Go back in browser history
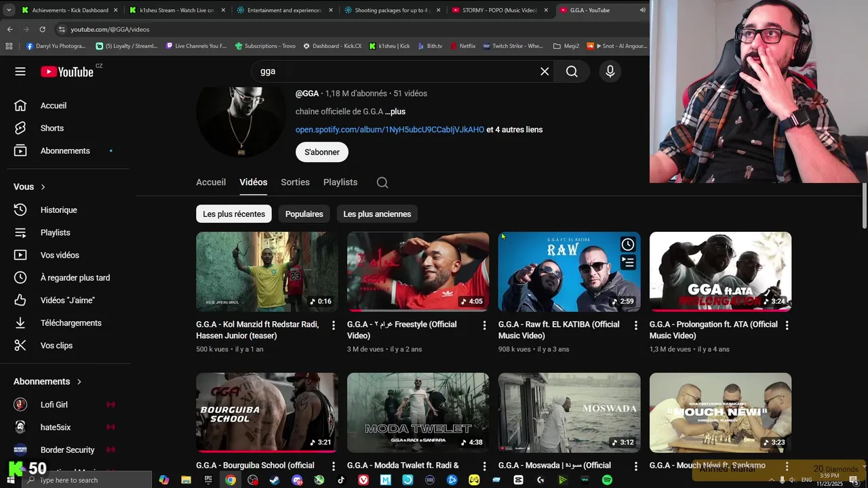This screenshot has width=868, height=488. 9,29
